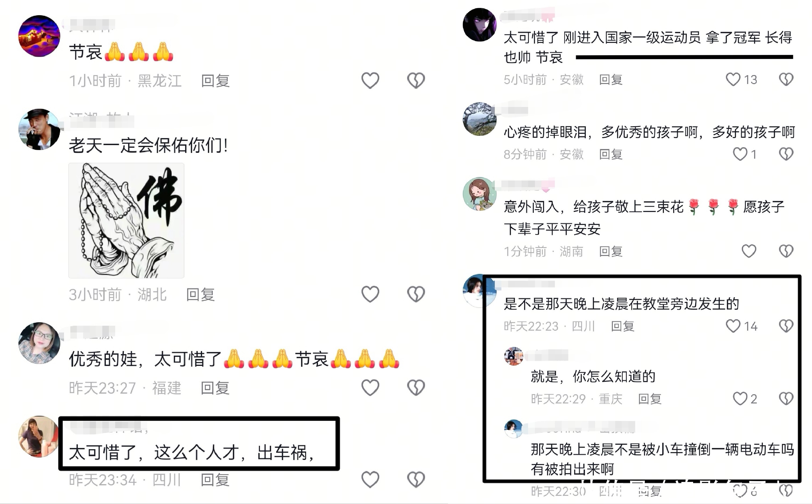Open the praying hands 佛 image

[126, 220]
